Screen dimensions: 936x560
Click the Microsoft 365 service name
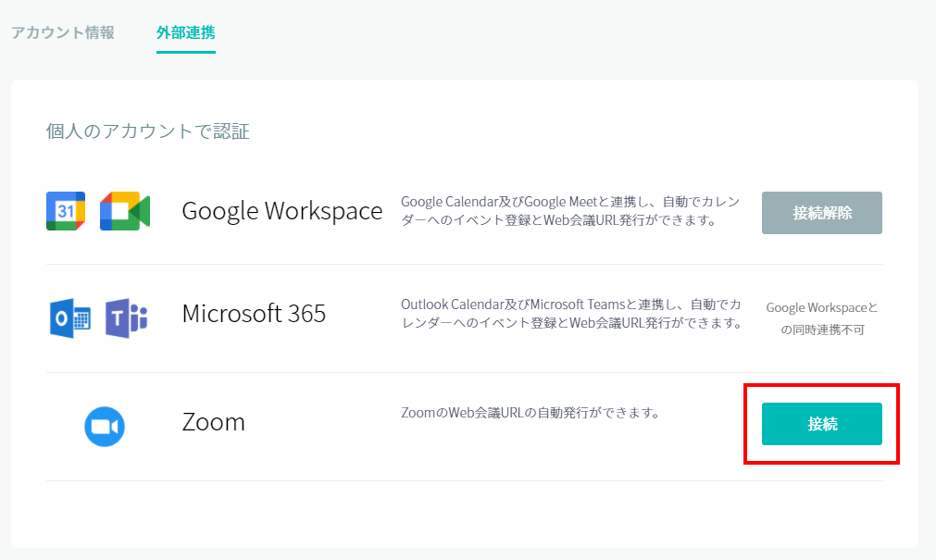coord(254,314)
